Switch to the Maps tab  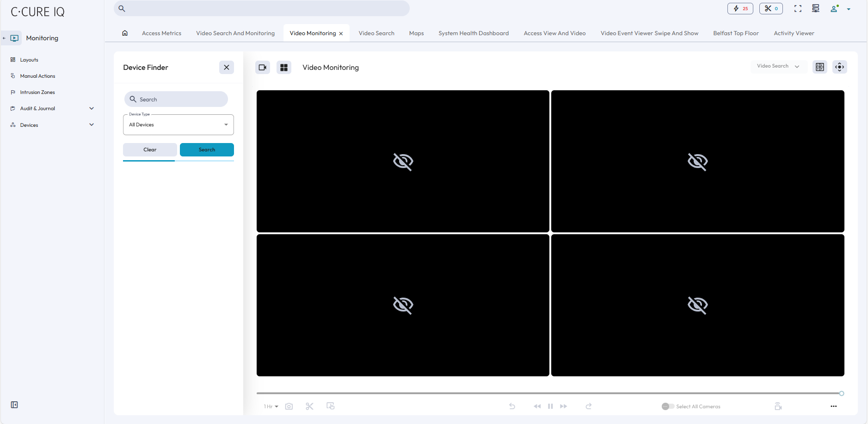point(416,33)
